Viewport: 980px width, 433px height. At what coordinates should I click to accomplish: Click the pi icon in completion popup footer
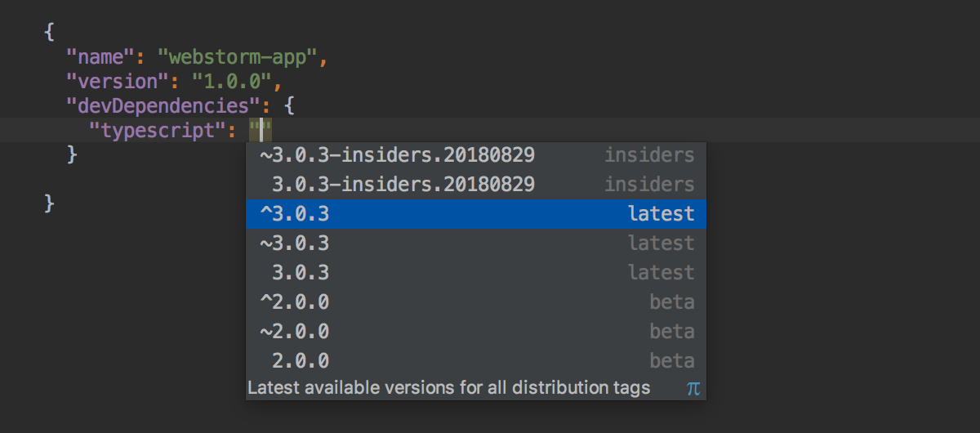coord(693,388)
